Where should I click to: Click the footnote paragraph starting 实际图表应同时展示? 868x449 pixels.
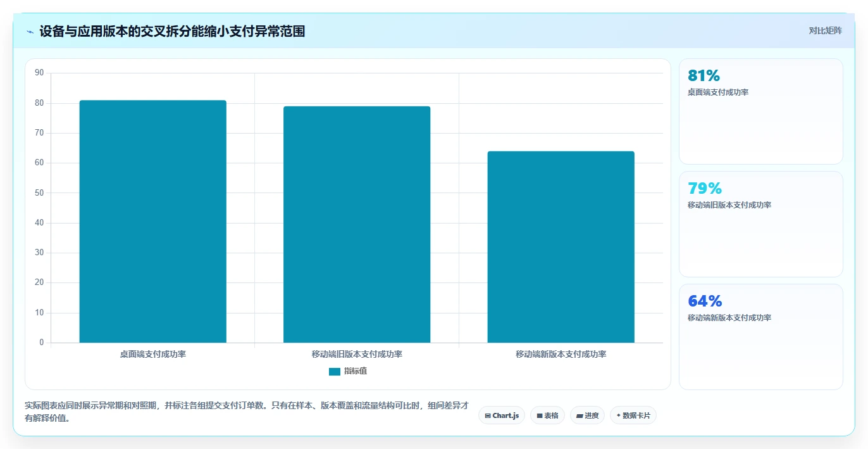point(247,412)
